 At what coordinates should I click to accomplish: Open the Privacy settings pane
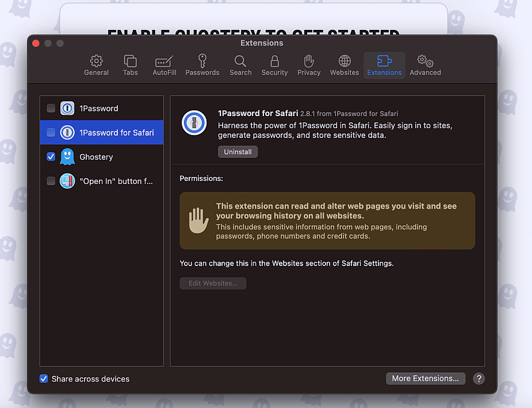pyautogui.click(x=309, y=65)
